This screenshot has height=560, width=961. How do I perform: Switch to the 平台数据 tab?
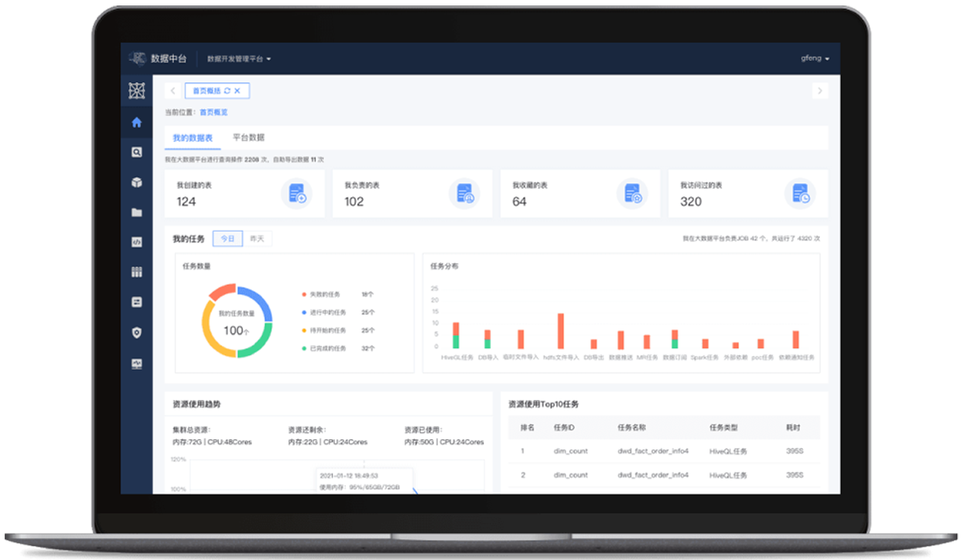248,138
